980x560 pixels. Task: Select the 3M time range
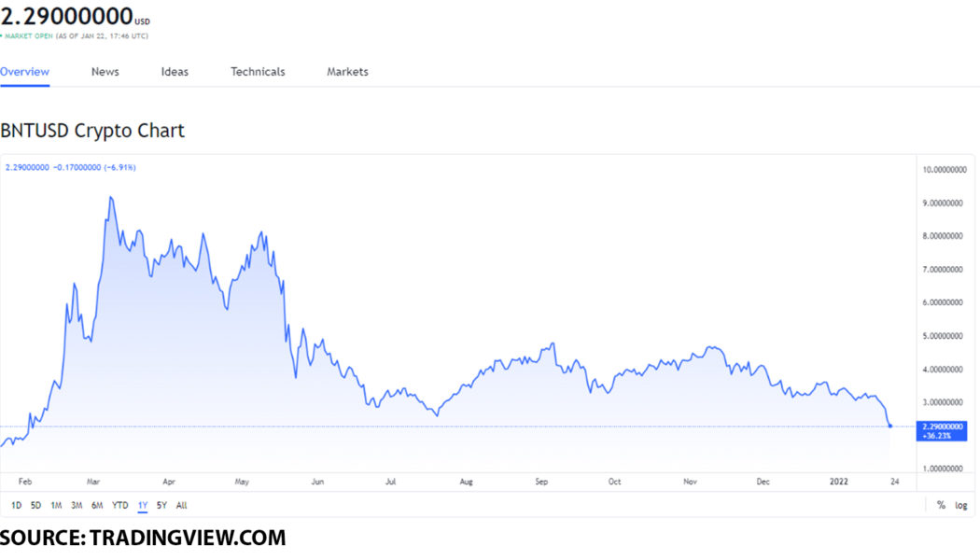coord(77,505)
